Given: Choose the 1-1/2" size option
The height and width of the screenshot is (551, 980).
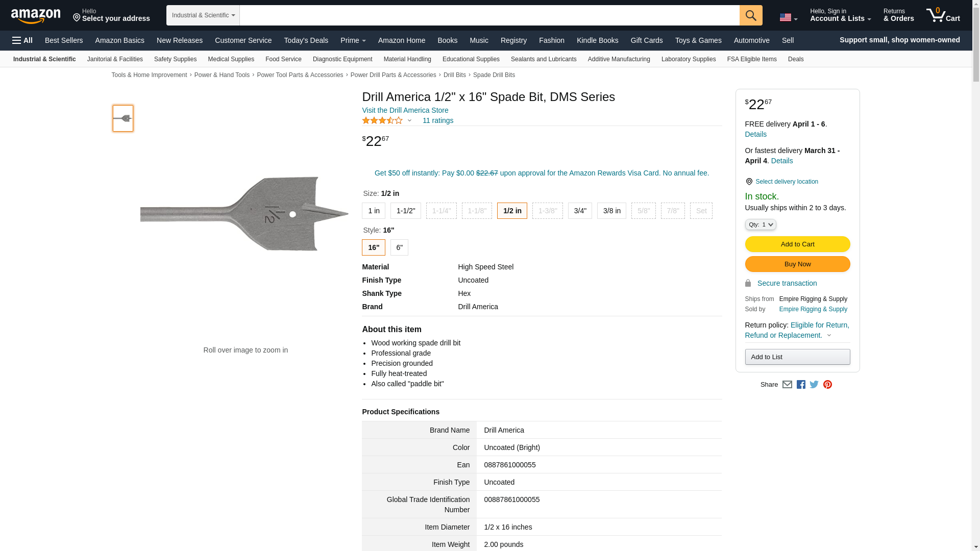Looking at the screenshot, I should coord(405,211).
